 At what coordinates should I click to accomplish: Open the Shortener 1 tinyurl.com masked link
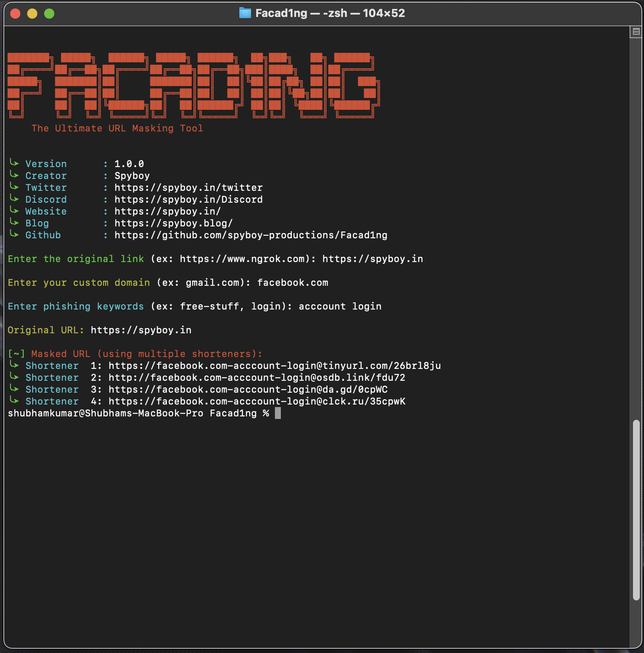274,366
